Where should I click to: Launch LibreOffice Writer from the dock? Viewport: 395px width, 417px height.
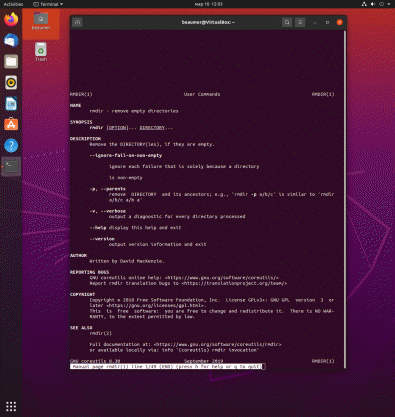[11, 104]
